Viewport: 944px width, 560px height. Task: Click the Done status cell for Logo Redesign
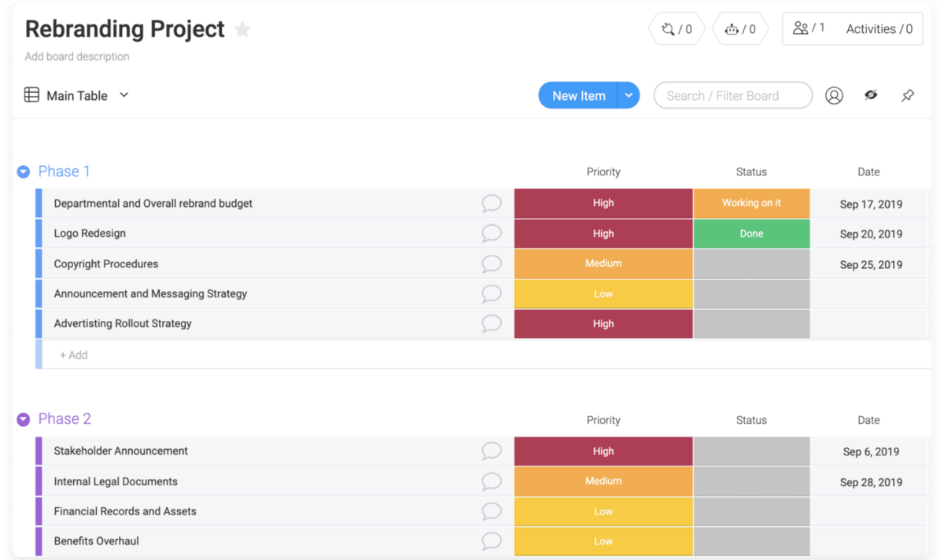(x=751, y=234)
